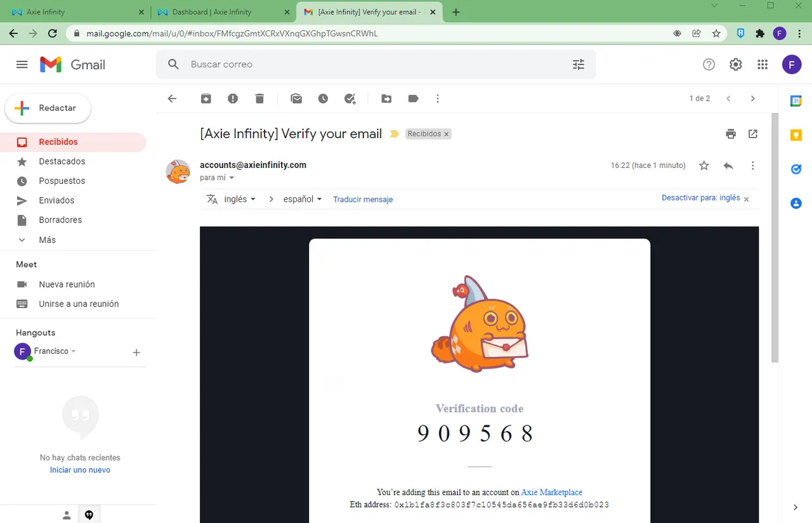Viewport: 812px width, 523px height.
Task: Go back to inbox with the back arrow
Action: click(x=172, y=98)
